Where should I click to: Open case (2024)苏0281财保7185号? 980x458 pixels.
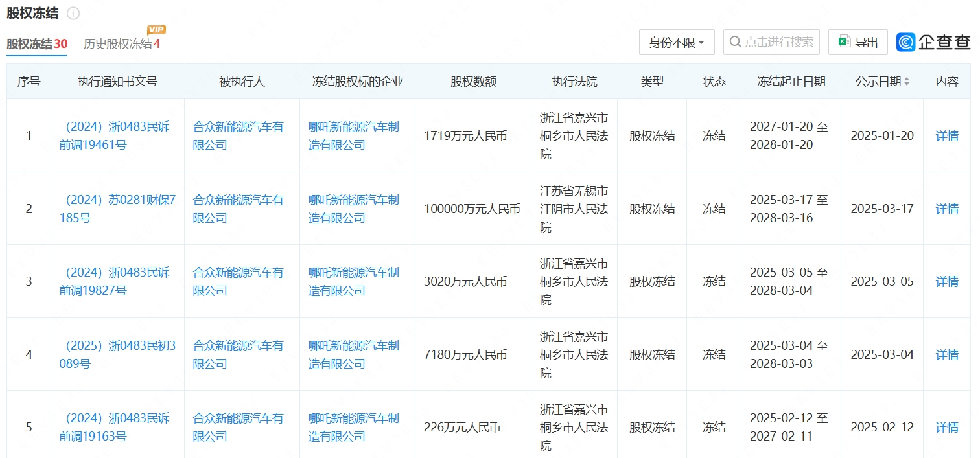(x=117, y=209)
